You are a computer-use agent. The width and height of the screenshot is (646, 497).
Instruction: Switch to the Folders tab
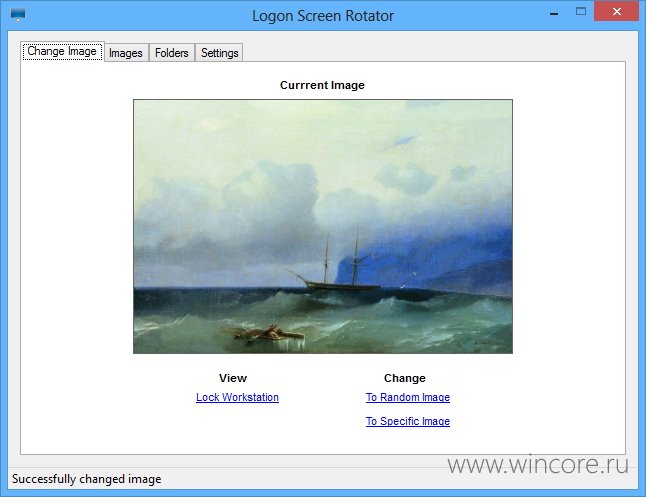[172, 53]
